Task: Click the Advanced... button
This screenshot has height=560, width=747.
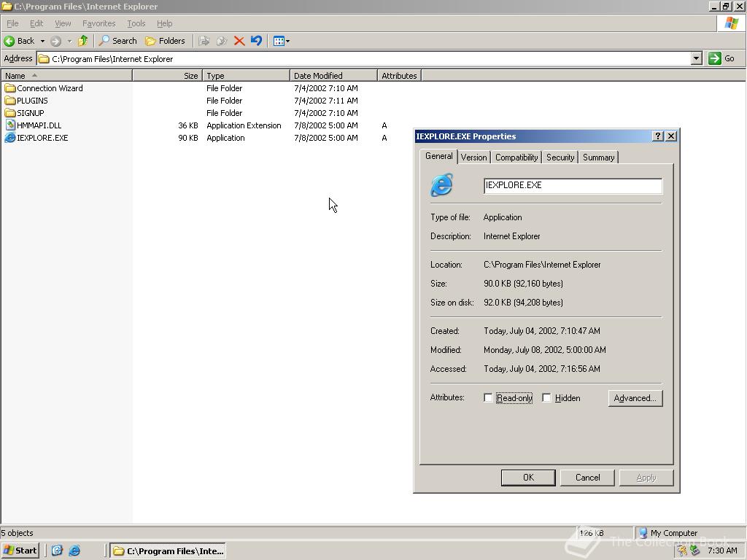Action: 635,398
